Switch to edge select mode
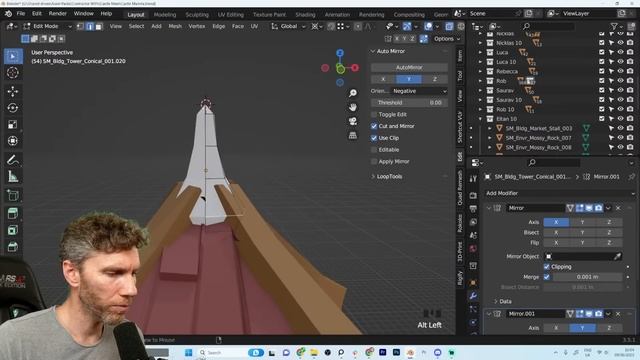This screenshot has height=360, width=640. [90, 26]
